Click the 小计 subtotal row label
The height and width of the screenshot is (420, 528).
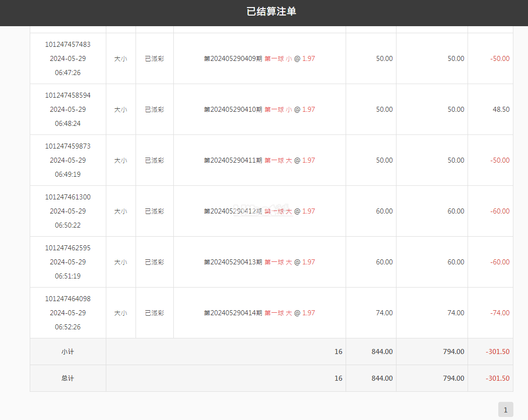click(68, 352)
